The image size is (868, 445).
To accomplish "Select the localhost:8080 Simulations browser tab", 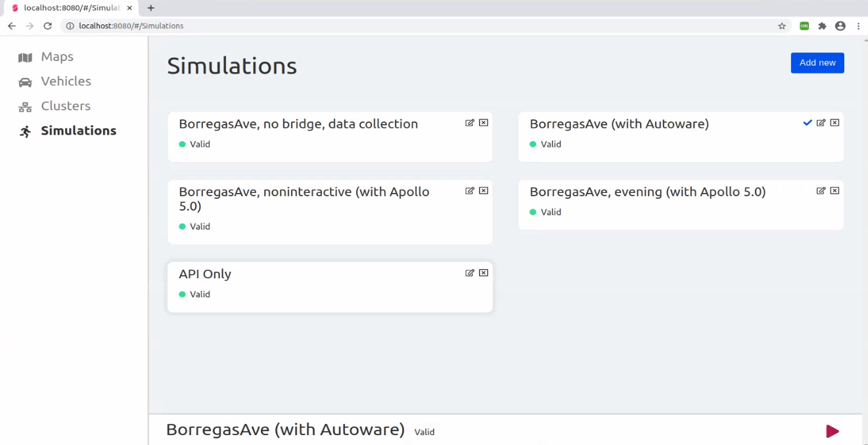I will 71,8.
